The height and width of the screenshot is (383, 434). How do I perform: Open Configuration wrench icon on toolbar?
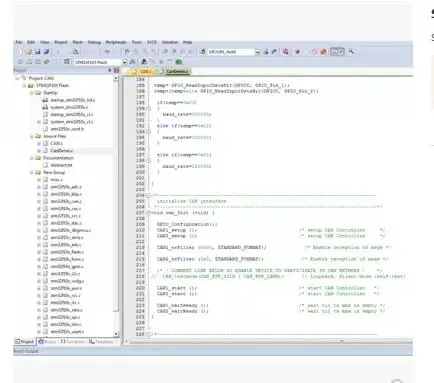[x=351, y=52]
